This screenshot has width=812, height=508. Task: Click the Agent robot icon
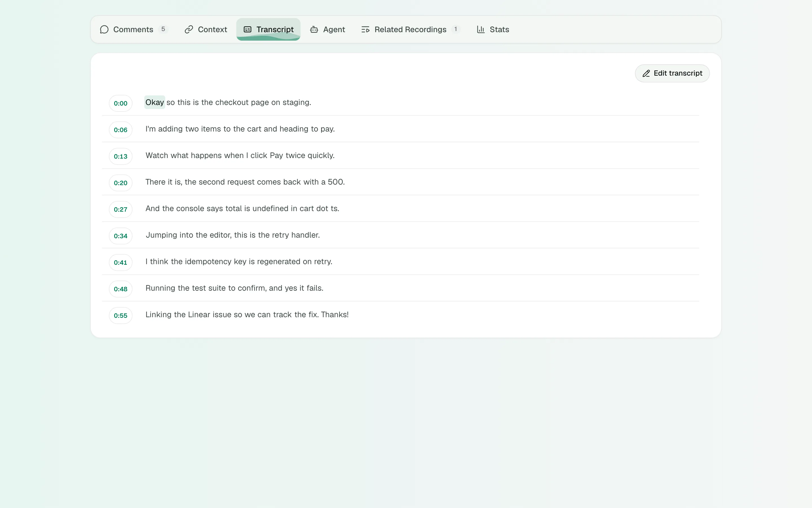314,30
